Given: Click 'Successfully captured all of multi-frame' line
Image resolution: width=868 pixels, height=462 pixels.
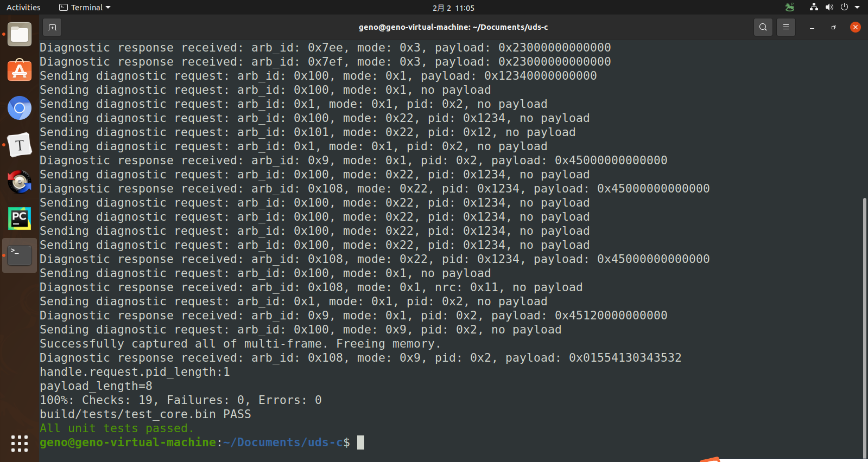Looking at the screenshot, I should (x=240, y=344).
